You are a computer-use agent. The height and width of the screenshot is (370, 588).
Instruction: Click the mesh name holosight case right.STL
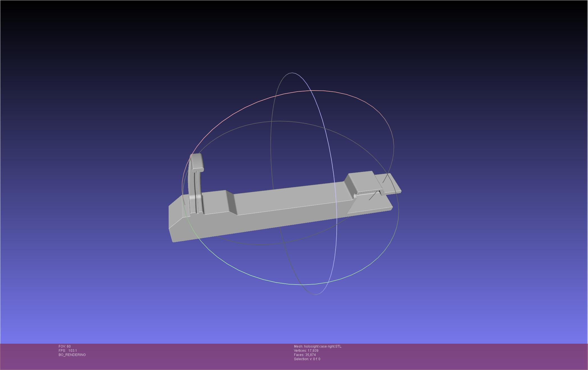pos(318,346)
